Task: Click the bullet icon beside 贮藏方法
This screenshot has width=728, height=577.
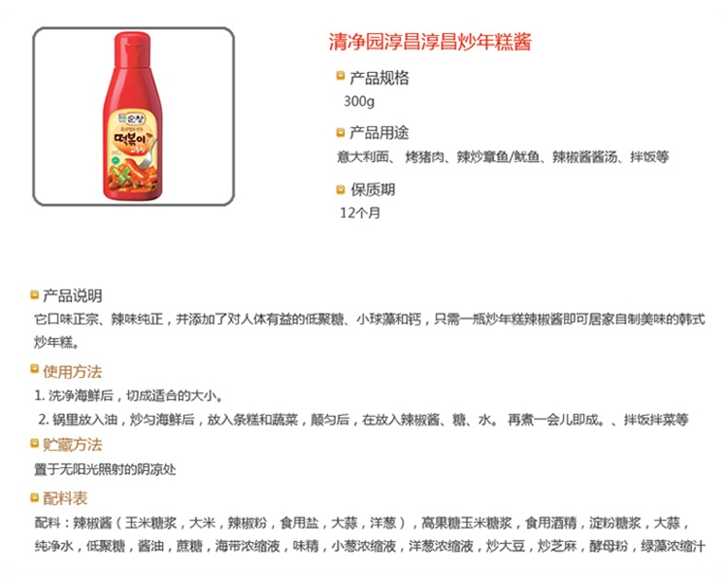Action: point(34,444)
